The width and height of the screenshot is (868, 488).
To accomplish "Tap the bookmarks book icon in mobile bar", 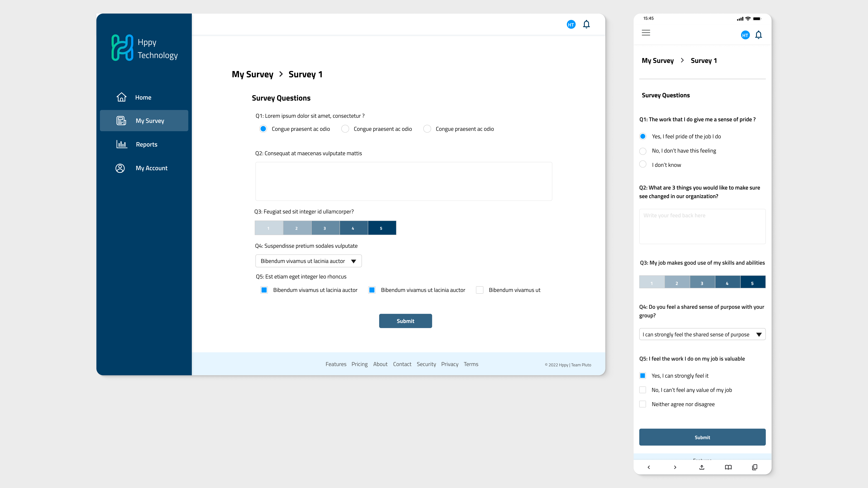I will coord(728,467).
